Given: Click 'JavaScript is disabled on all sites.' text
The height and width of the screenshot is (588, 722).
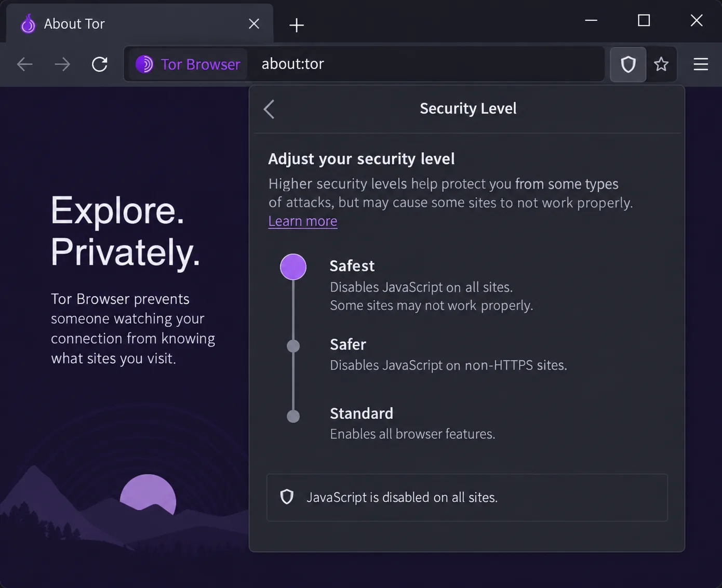Looking at the screenshot, I should (402, 498).
